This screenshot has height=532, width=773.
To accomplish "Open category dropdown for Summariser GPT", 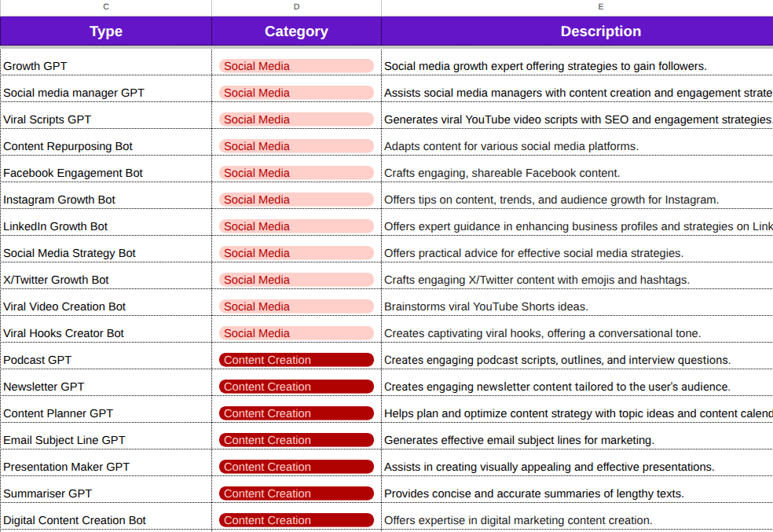I will pyautogui.click(x=296, y=493).
